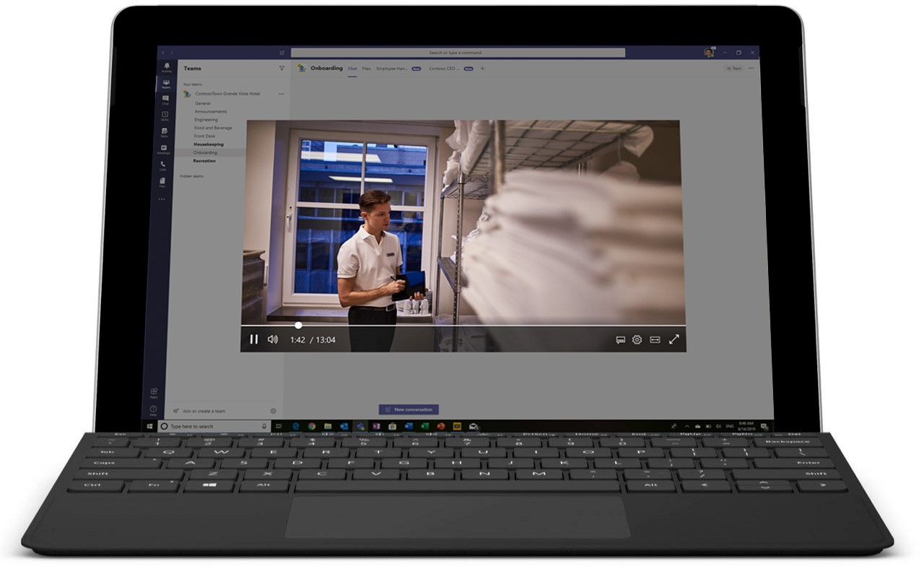The width and height of the screenshot is (924, 574).
Task: Enter fullscreen on the video player
Action: [674, 339]
